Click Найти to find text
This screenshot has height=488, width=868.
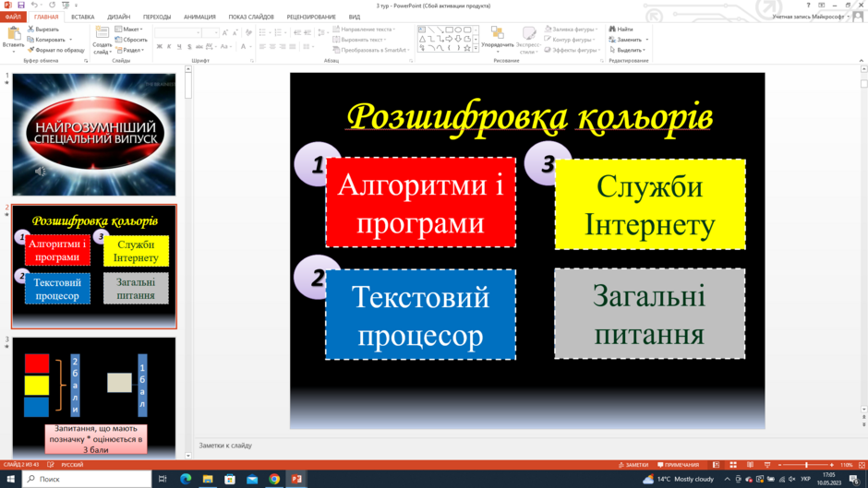[x=621, y=30]
